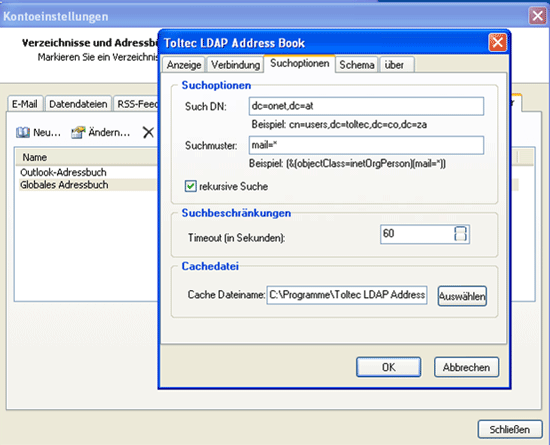Open RSS-Feeds tab in Kontoeinstellungen
The image size is (550, 445).
(136, 104)
